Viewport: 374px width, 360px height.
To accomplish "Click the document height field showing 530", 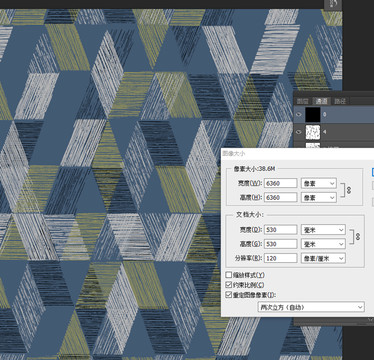I will tap(280, 244).
